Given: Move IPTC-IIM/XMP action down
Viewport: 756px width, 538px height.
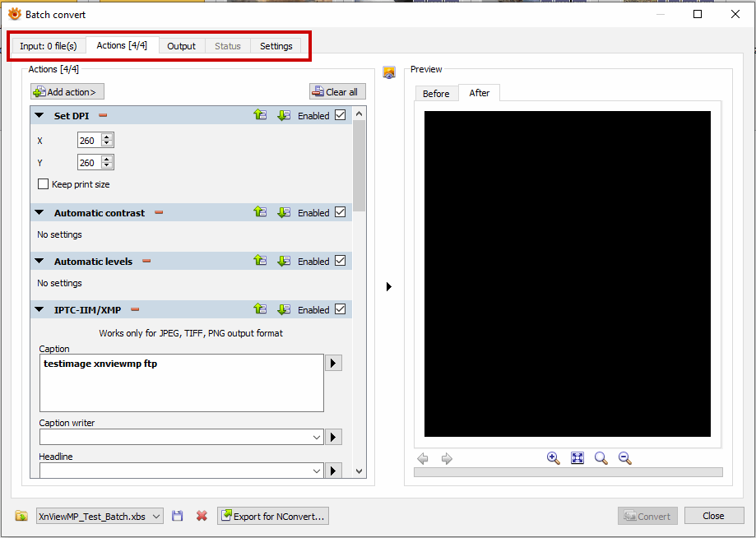Looking at the screenshot, I should 284,309.
